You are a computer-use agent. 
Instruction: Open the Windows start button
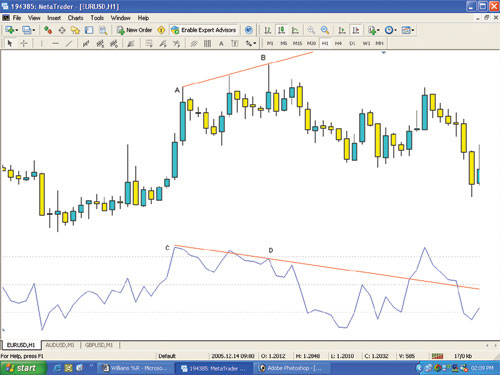point(22,368)
